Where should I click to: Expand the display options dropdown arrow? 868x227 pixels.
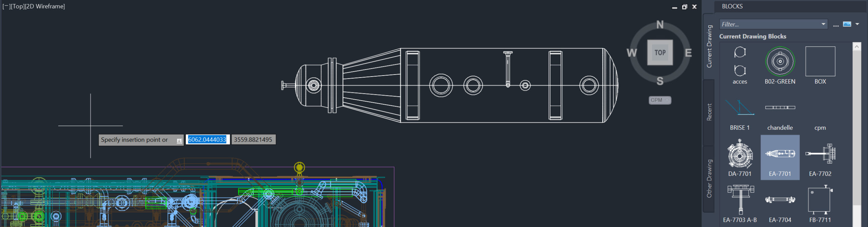pyautogui.click(x=857, y=24)
